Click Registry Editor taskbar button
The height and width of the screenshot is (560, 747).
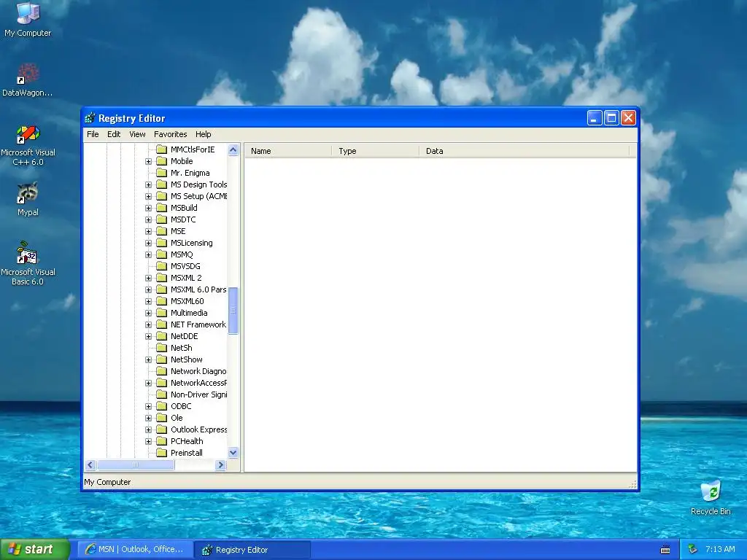pyautogui.click(x=252, y=550)
